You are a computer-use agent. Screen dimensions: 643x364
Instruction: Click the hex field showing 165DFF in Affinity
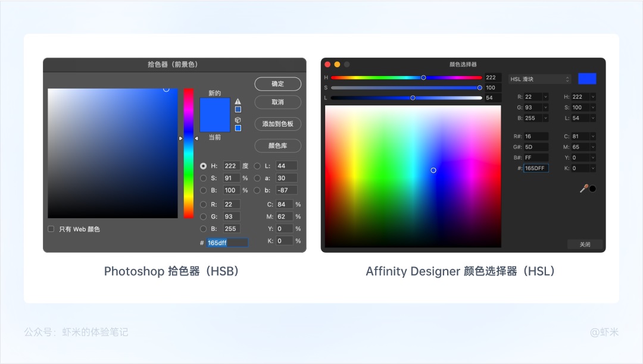536,168
